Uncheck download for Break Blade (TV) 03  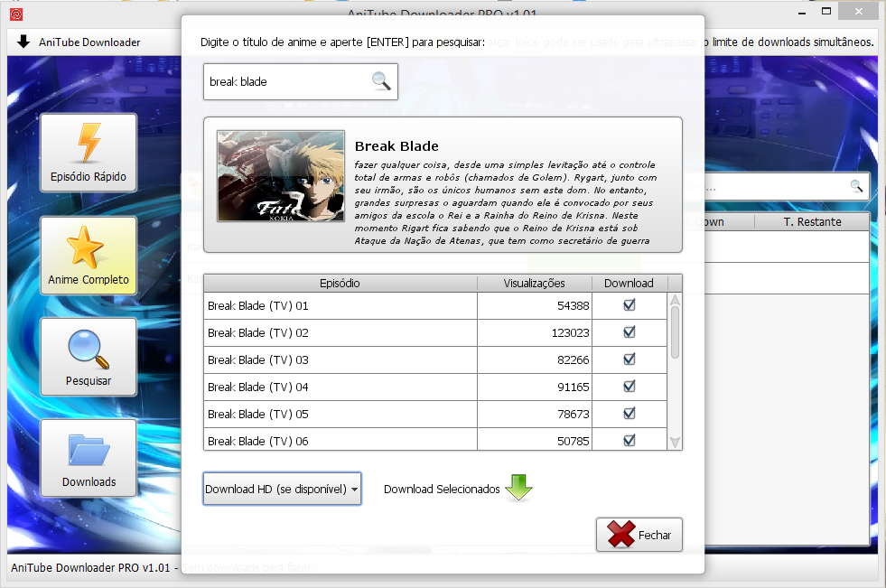(x=629, y=359)
